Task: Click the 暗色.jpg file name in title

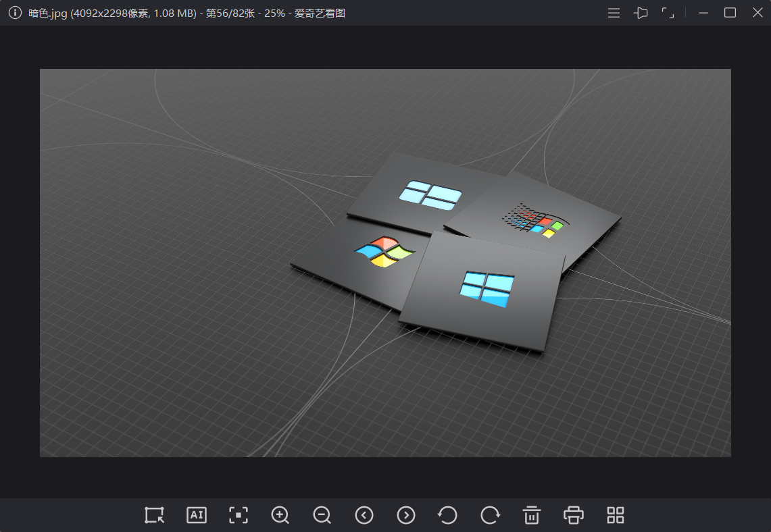Action: (x=48, y=14)
